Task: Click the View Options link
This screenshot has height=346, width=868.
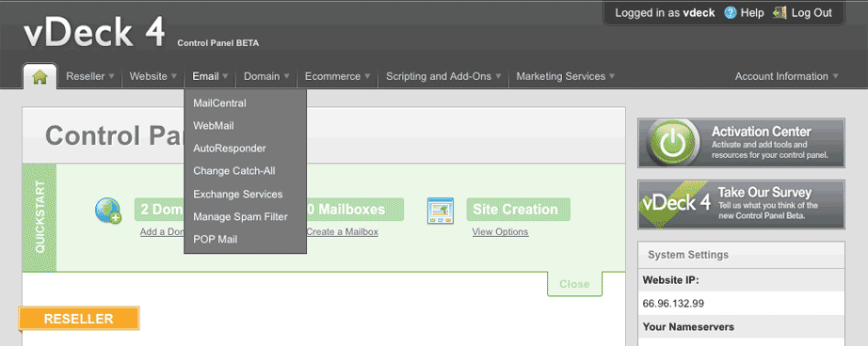Action: (501, 231)
